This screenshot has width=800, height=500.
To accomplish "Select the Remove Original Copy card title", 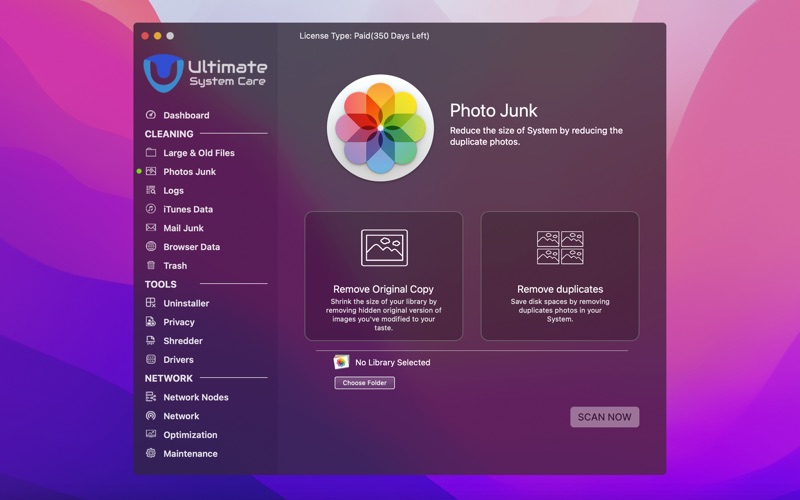I will (383, 289).
